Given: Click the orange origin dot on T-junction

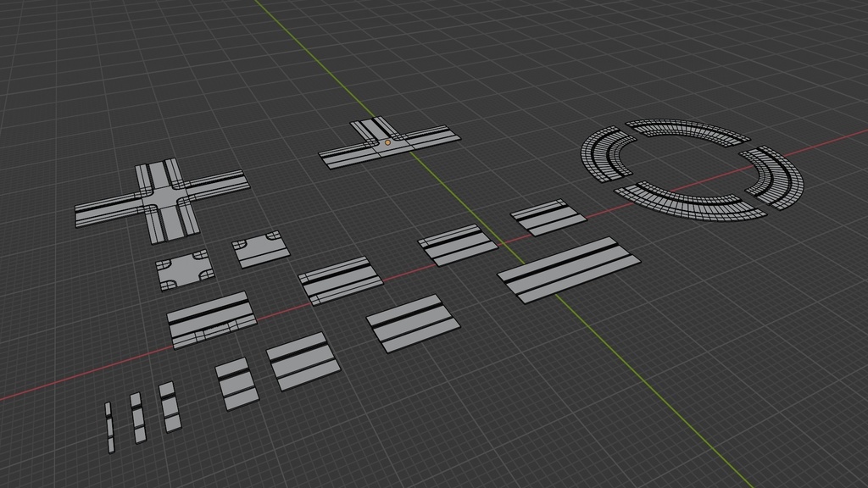Looking at the screenshot, I should (x=387, y=142).
